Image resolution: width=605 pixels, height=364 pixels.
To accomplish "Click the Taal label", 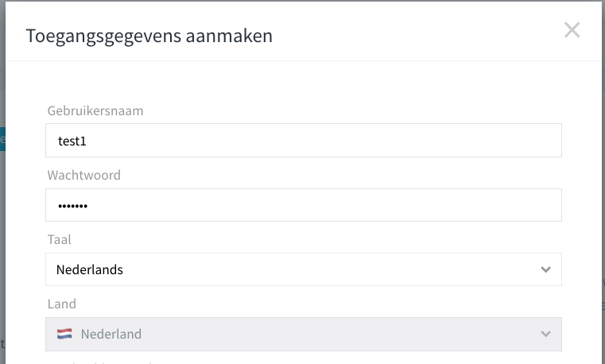I will pyautogui.click(x=59, y=239).
